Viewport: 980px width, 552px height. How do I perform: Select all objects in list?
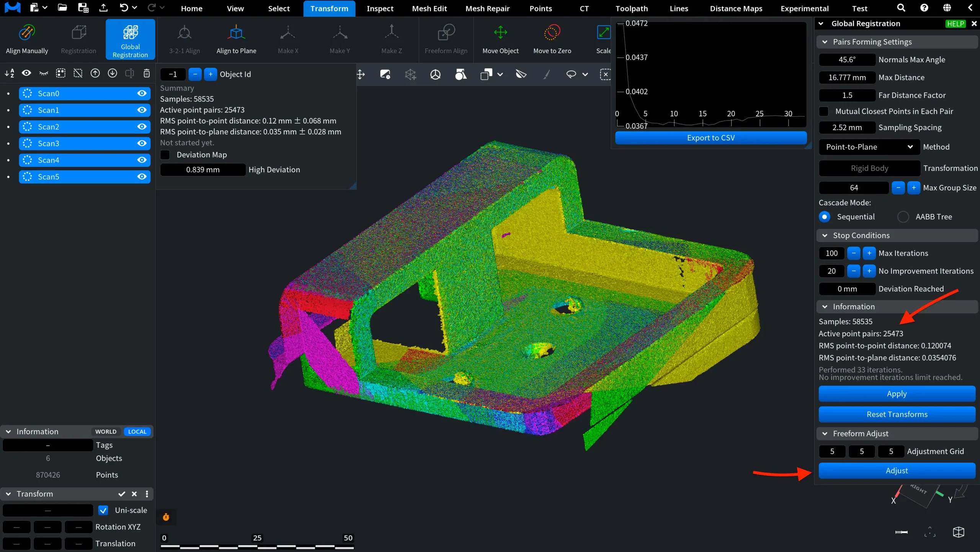[61, 73]
